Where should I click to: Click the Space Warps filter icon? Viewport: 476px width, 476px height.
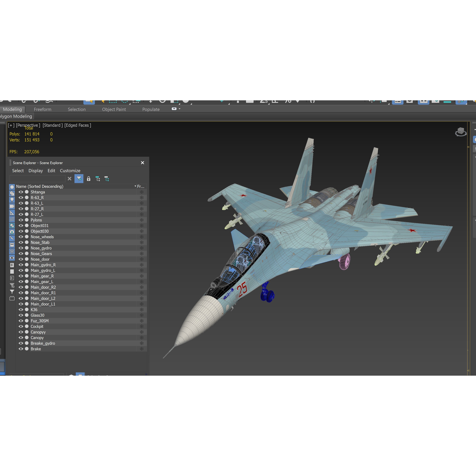pos(12,219)
